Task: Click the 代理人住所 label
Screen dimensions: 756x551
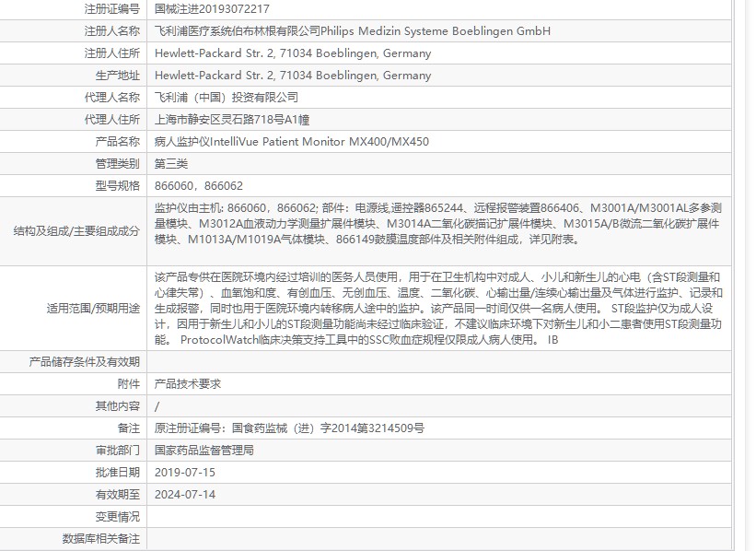Action: tap(111, 120)
